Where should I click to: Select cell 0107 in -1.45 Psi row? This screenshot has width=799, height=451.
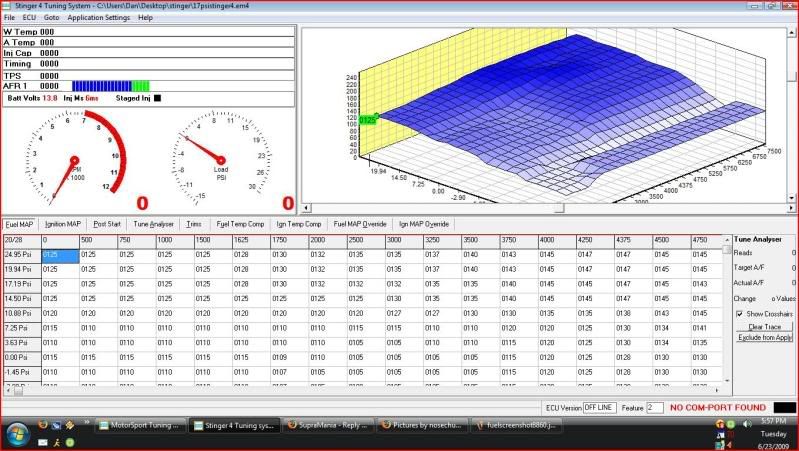click(289, 373)
